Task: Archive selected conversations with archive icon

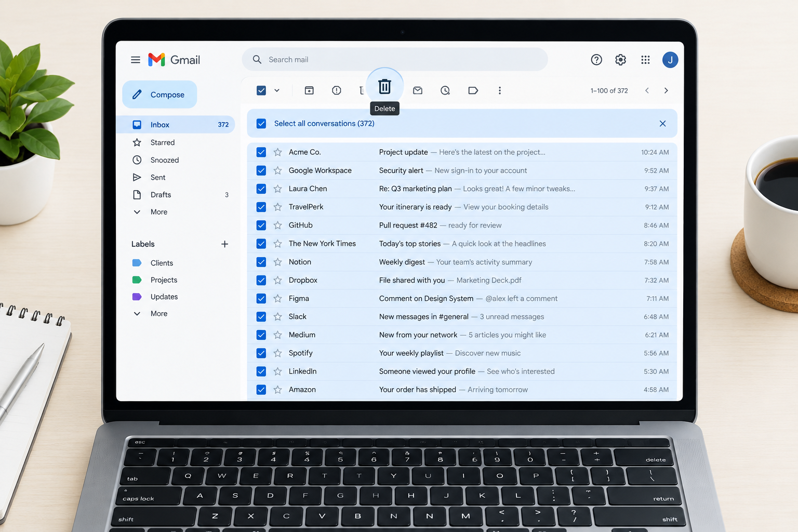Action: tap(309, 90)
